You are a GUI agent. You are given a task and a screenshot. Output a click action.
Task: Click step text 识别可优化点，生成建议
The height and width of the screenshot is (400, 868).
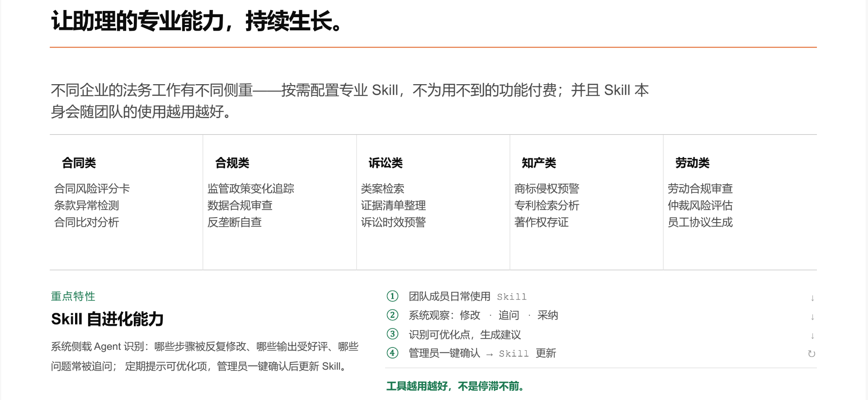point(465,334)
